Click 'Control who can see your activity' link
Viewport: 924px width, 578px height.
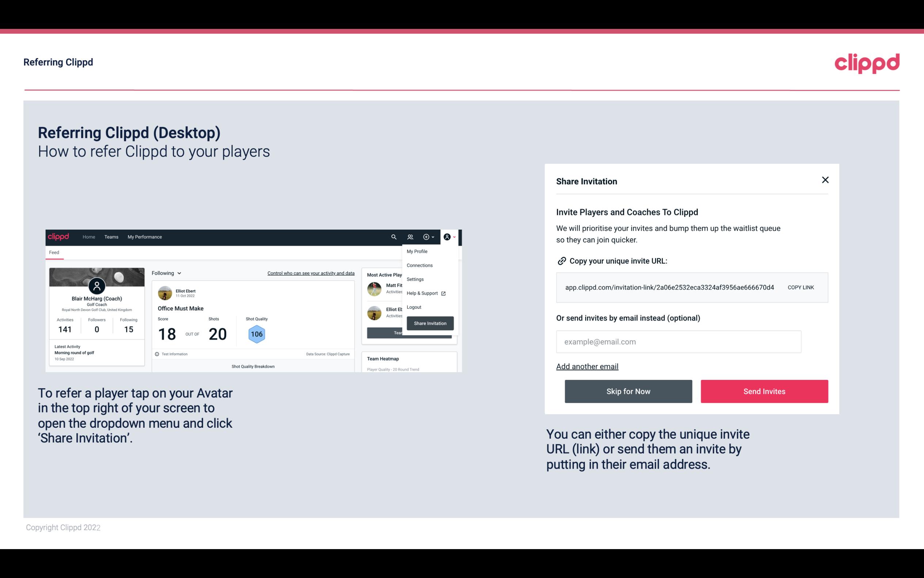(311, 272)
